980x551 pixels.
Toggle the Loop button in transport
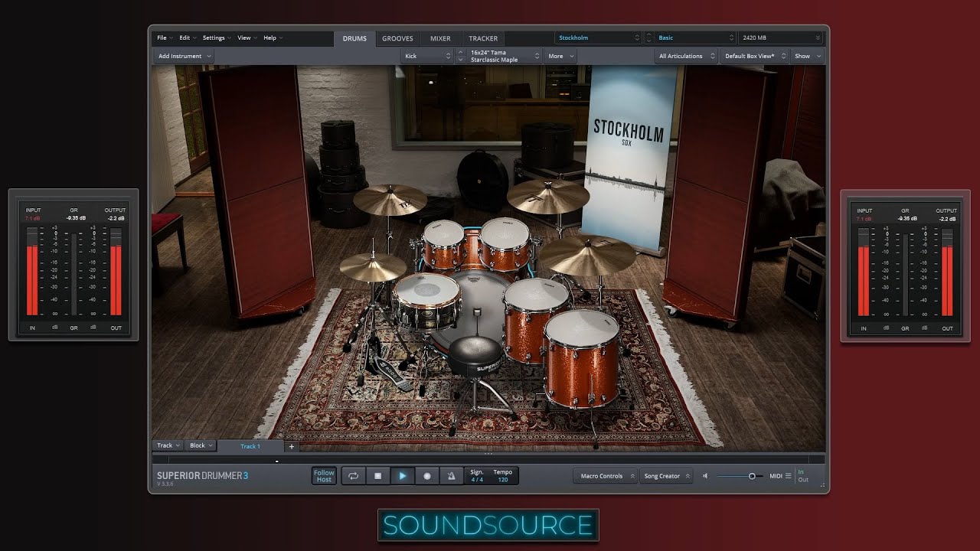tap(353, 476)
